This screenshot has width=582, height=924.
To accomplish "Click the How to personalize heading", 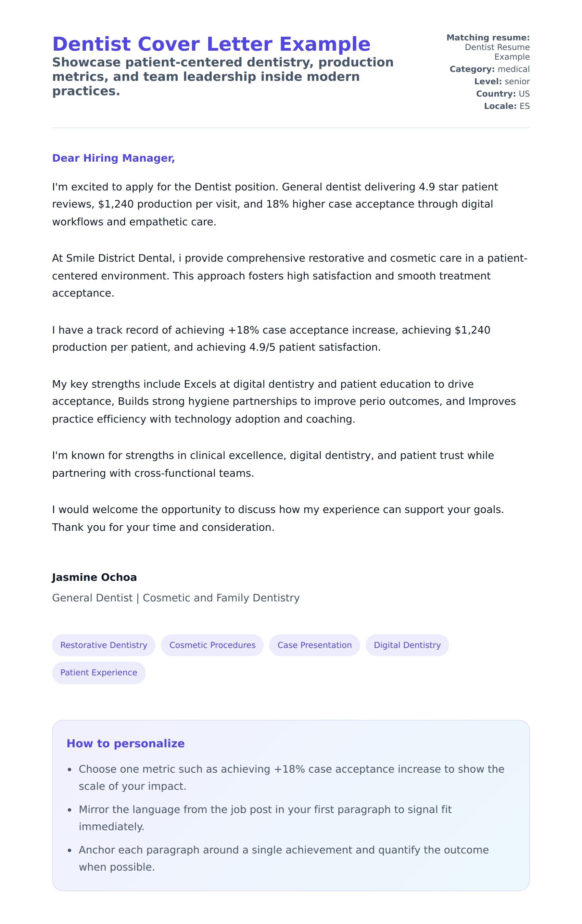I will pyautogui.click(x=125, y=743).
